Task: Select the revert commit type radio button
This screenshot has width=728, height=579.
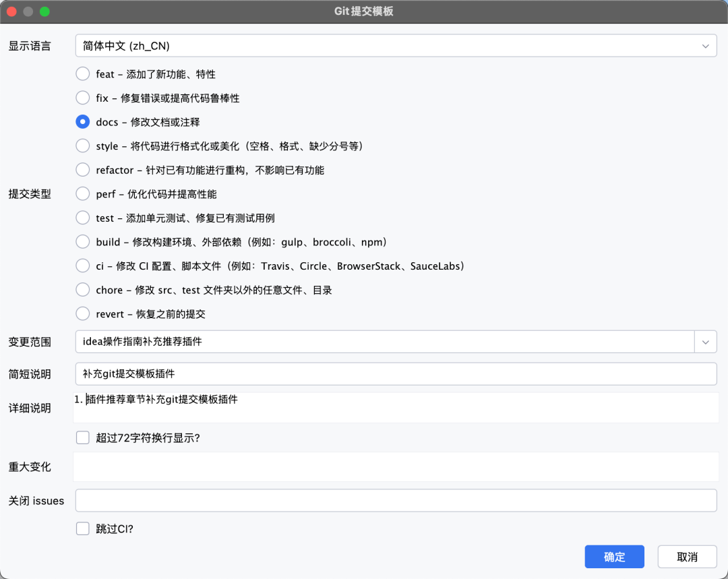Action: (82, 313)
